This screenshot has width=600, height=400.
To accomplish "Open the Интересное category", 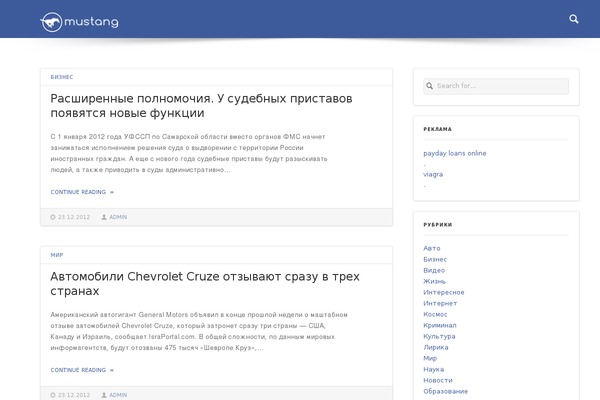I will (x=443, y=292).
